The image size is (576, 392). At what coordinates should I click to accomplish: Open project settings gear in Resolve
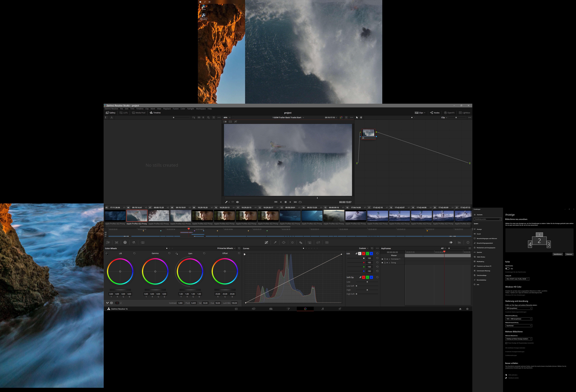click(x=467, y=309)
